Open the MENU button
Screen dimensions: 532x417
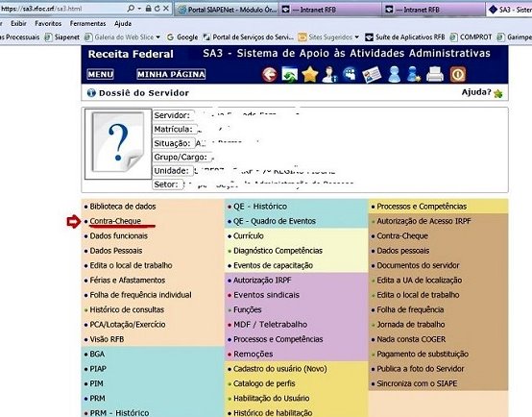[x=100, y=74]
